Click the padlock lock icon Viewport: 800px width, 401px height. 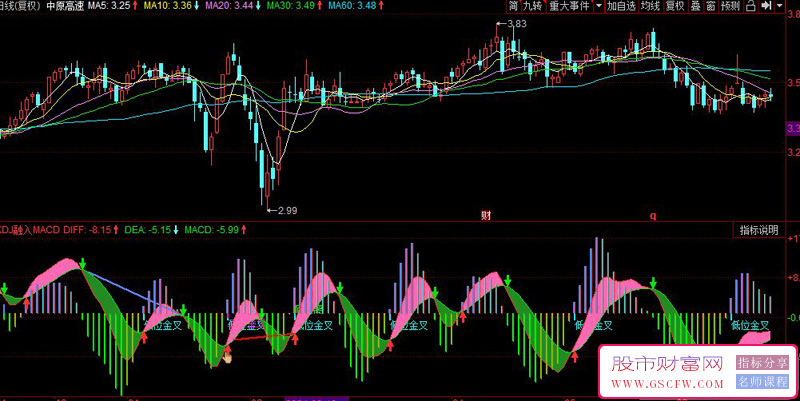tap(751, 6)
